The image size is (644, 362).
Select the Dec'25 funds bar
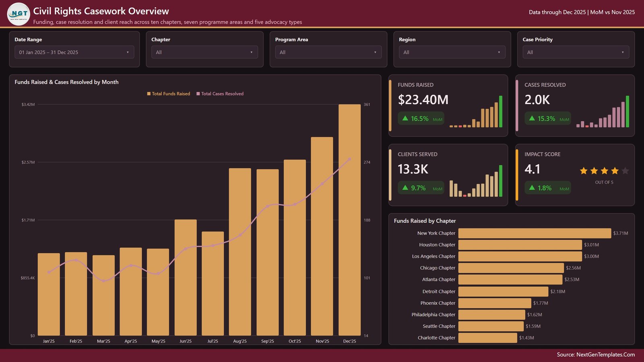(x=349, y=220)
